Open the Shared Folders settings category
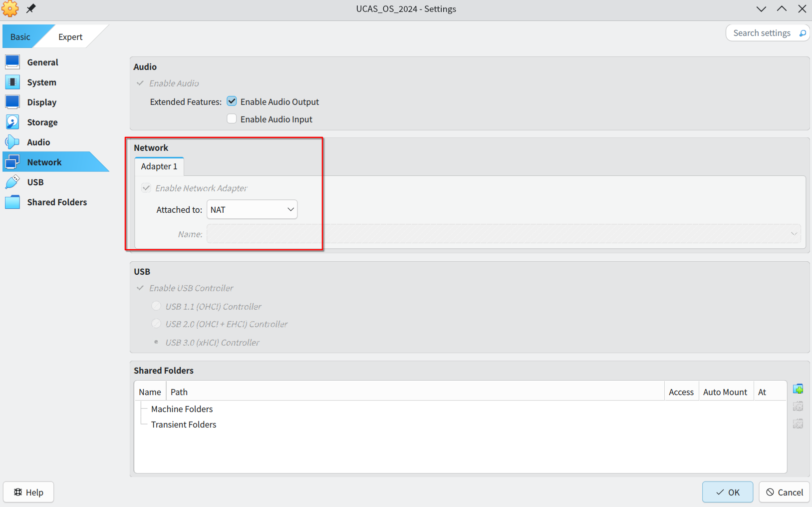This screenshot has width=812, height=507. coord(57,202)
